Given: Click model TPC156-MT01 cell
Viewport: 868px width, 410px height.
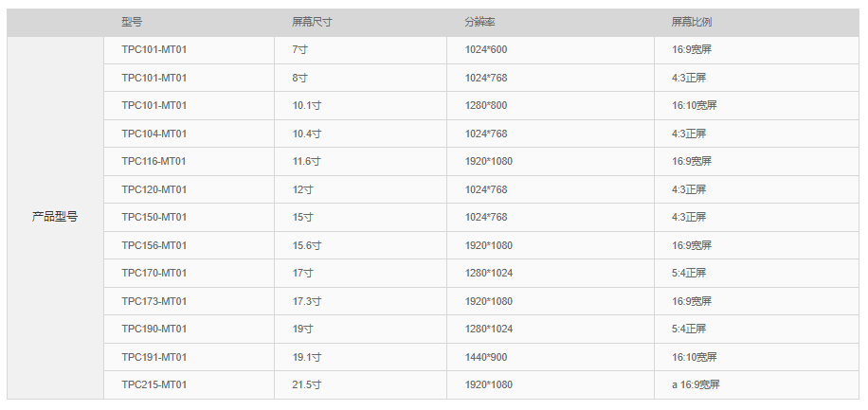Looking at the screenshot, I should [x=154, y=245].
